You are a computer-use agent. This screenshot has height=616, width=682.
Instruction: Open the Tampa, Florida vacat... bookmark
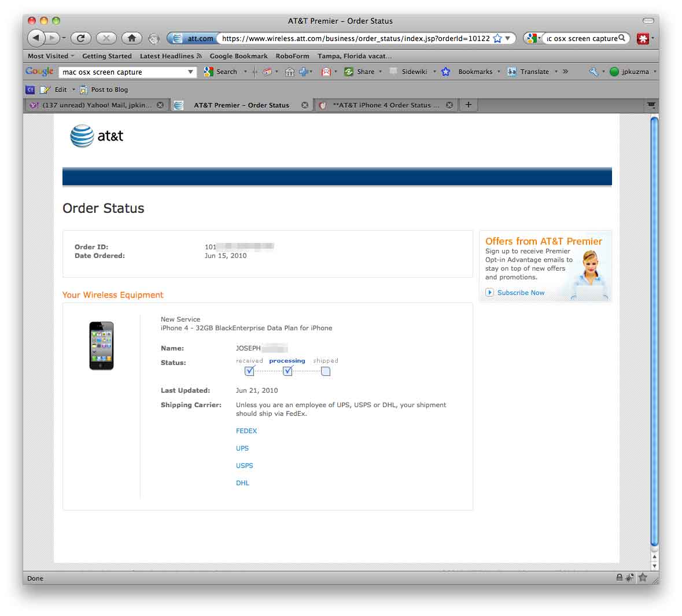(355, 56)
